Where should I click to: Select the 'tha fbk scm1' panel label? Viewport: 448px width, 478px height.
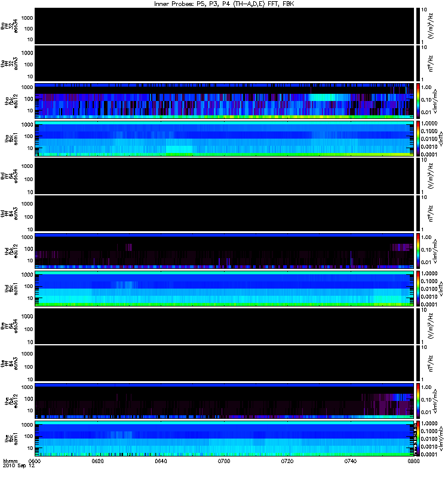click(x=11, y=139)
